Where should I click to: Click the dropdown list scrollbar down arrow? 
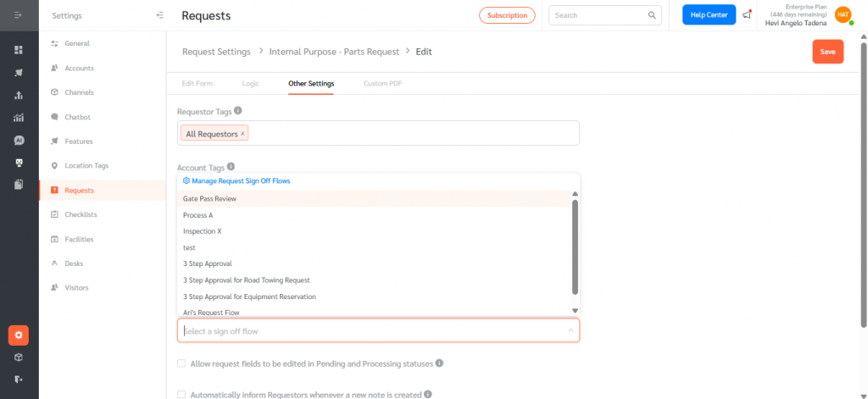pos(575,311)
